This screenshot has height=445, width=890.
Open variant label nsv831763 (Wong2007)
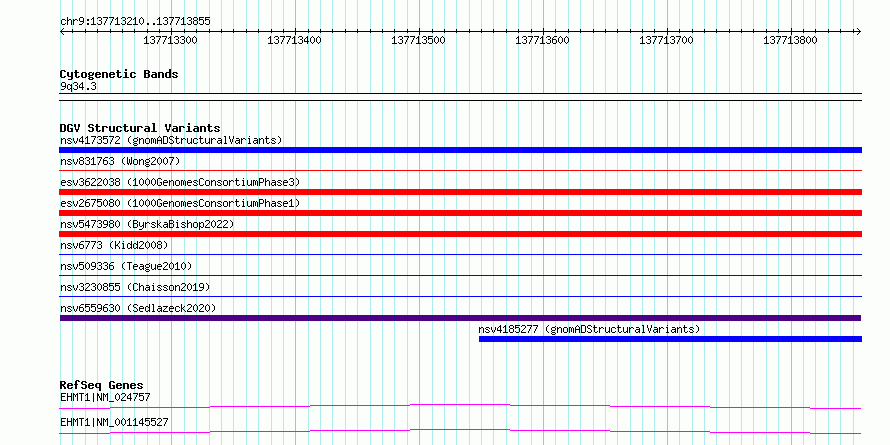click(x=120, y=161)
